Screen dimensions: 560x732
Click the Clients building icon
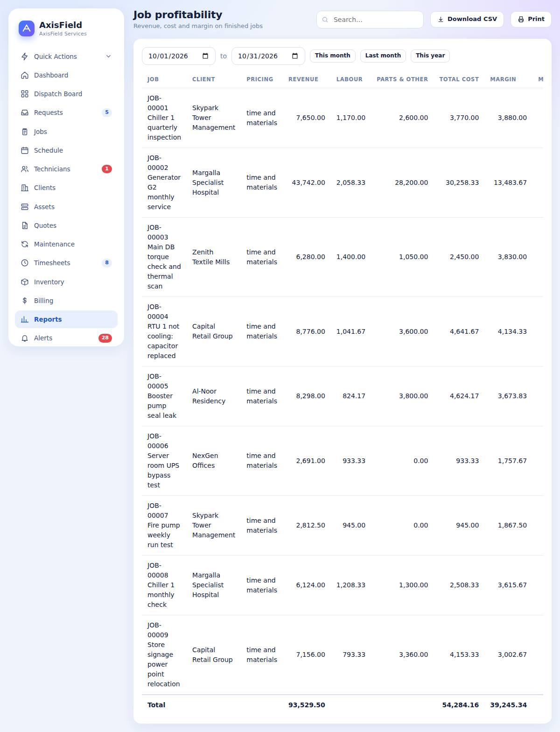[x=25, y=188]
